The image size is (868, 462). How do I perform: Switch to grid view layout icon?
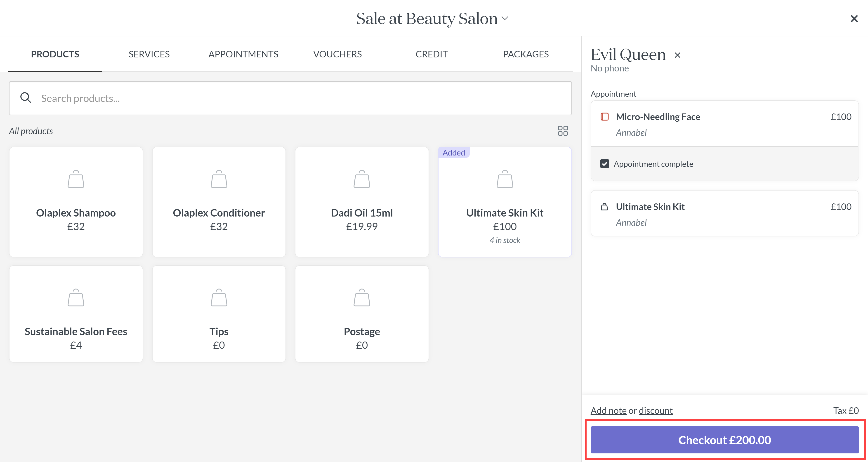[562, 131]
